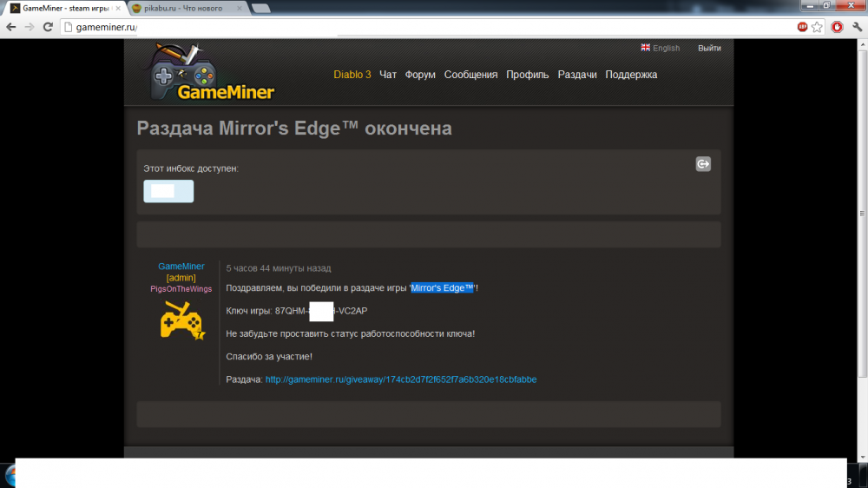868x488 pixels.
Task: Open the giveaway URL link
Action: (400, 379)
